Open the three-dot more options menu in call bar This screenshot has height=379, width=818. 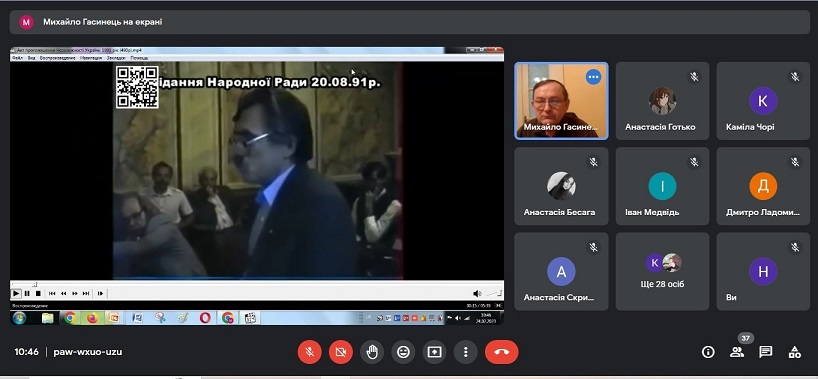click(465, 352)
